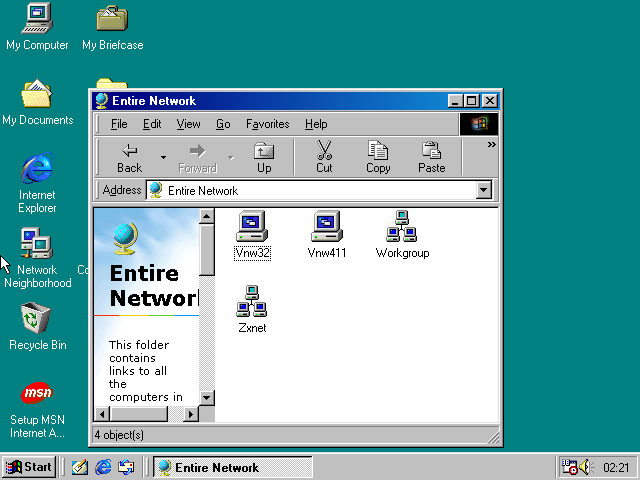Select Network Neighborhood desktop icon
Screen dimensions: 640x480
pos(37,258)
